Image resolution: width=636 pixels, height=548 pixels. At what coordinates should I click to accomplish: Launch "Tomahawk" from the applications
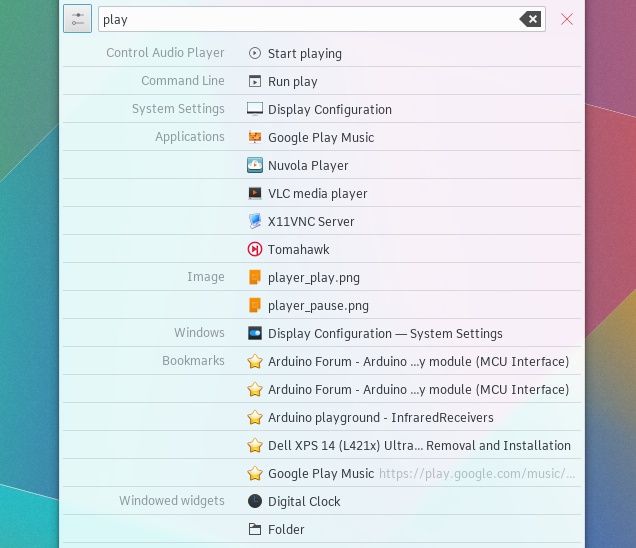click(x=299, y=249)
